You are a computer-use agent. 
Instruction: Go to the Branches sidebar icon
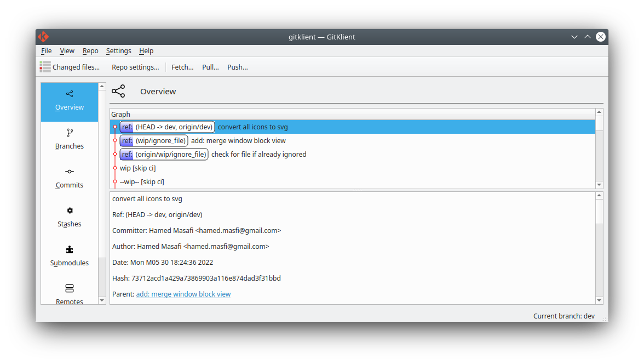[70, 133]
